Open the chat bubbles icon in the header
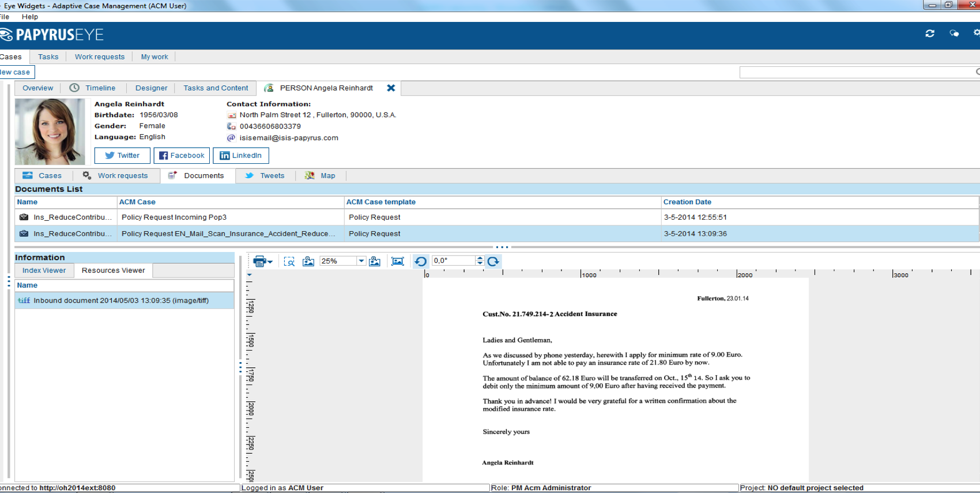 (954, 33)
